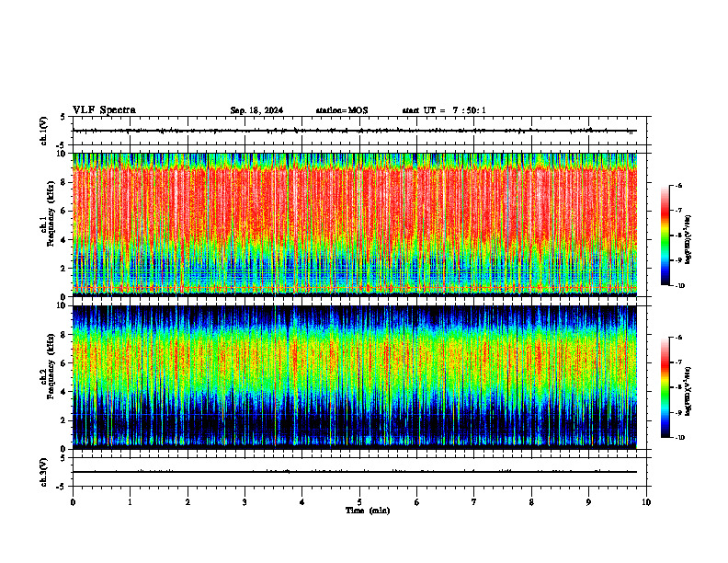
Task: Click the "8" kHz tick of ch.1 spectrogram
Action: [x=64, y=182]
